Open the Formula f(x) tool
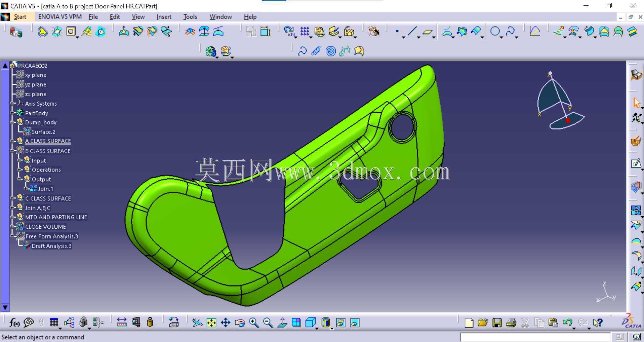Viewport: 644px width, 342px height. coord(14,323)
